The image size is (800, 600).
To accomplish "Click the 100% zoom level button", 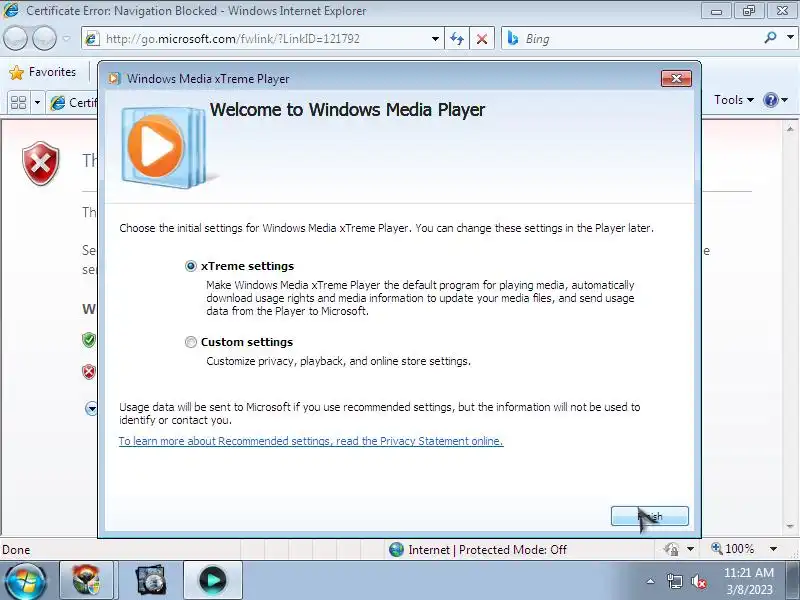I will point(733,548).
